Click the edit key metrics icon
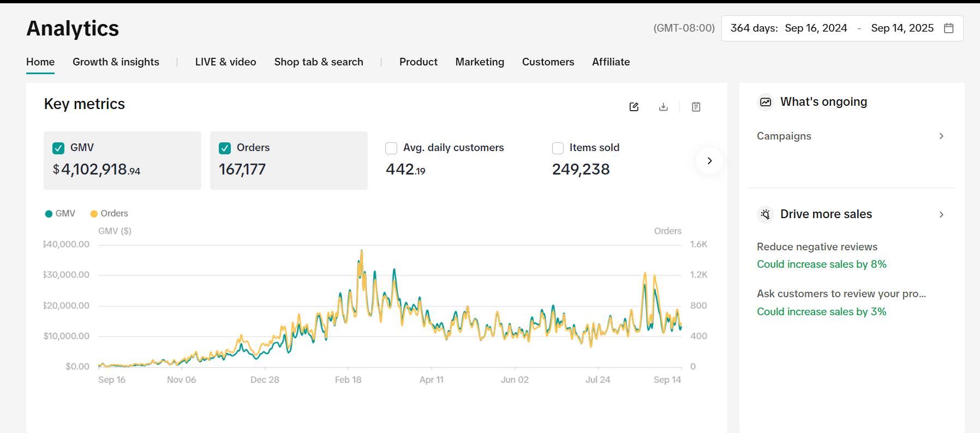 pos(634,107)
